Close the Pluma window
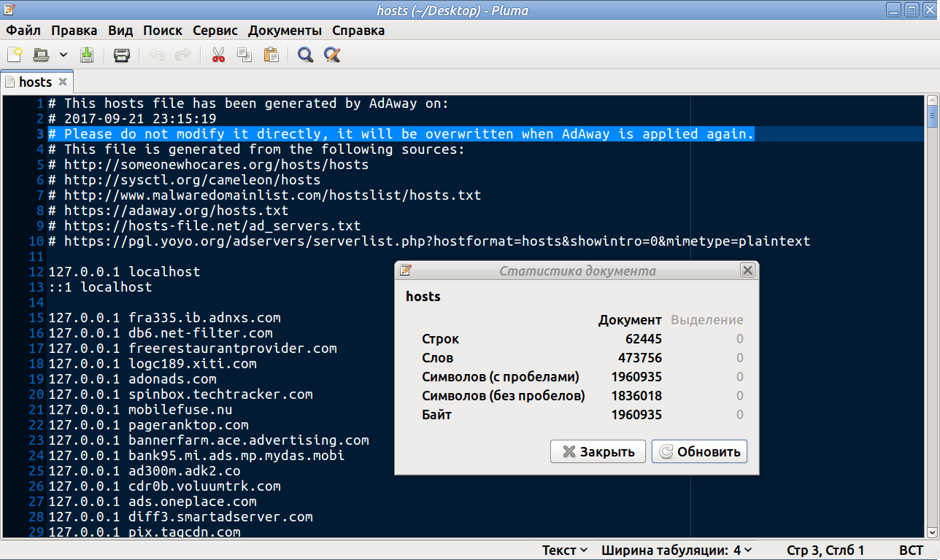The image size is (940, 560). point(929,10)
